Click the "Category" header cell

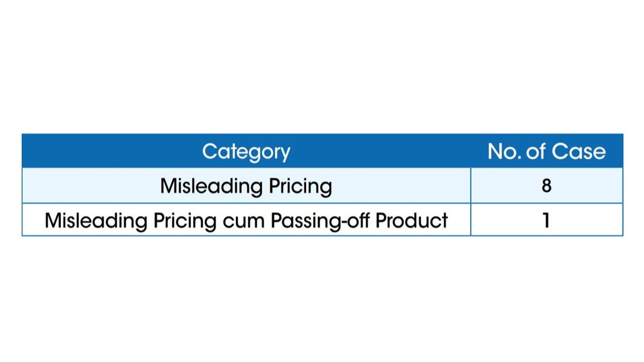coord(246,151)
